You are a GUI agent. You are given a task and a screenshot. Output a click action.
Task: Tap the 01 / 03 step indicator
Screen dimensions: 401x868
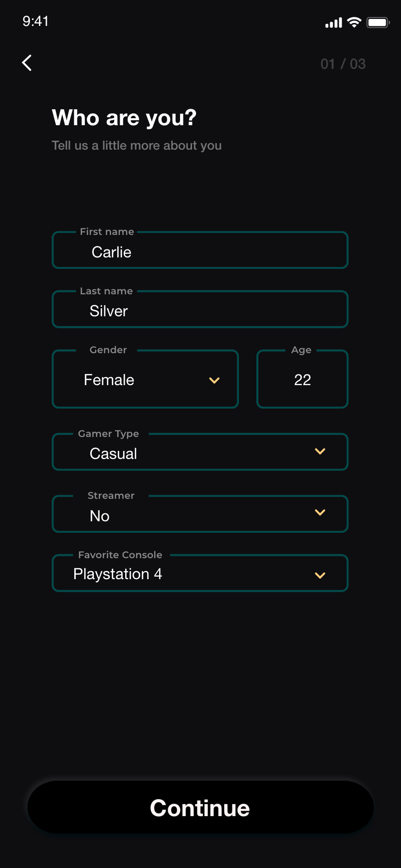343,64
